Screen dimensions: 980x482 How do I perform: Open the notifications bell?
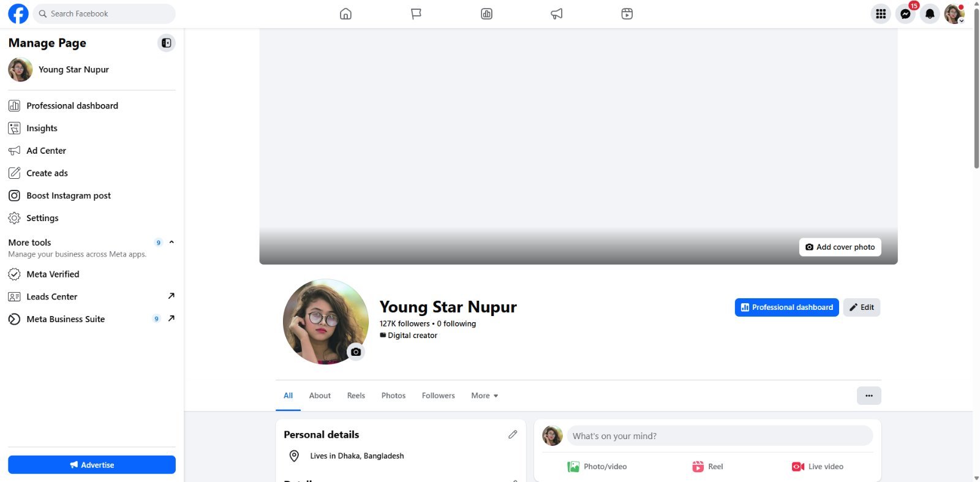[930, 13]
